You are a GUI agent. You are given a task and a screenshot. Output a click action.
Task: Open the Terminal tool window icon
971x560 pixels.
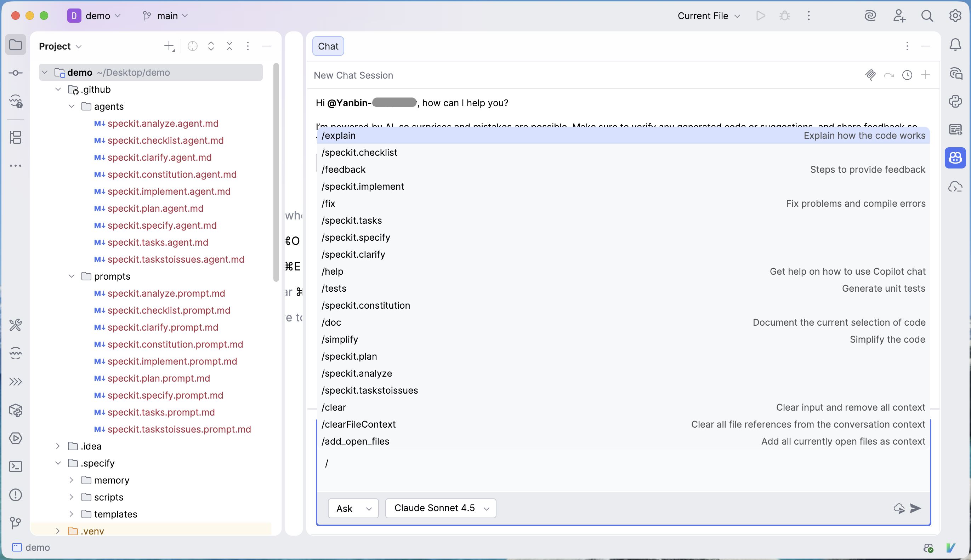tap(15, 467)
